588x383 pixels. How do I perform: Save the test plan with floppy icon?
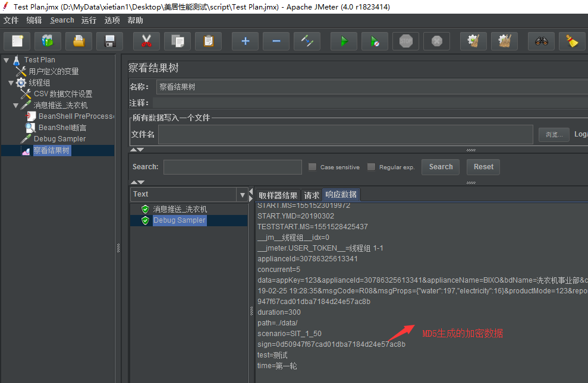point(109,41)
